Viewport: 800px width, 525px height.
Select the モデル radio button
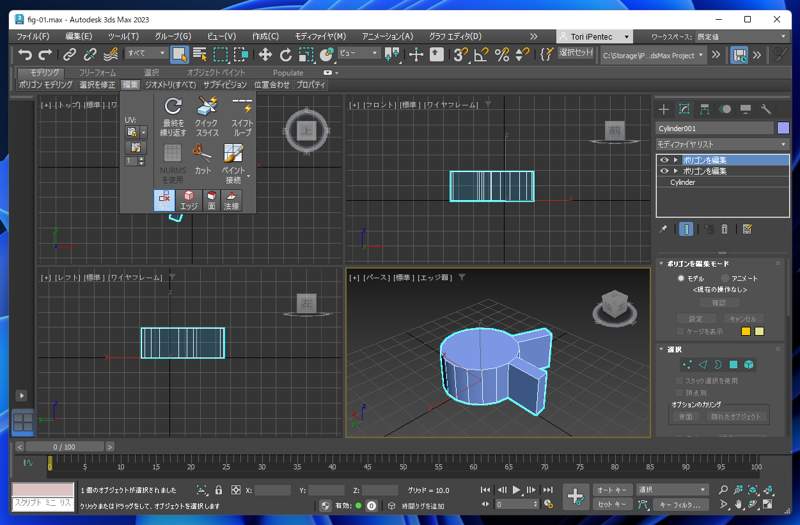tap(681, 278)
